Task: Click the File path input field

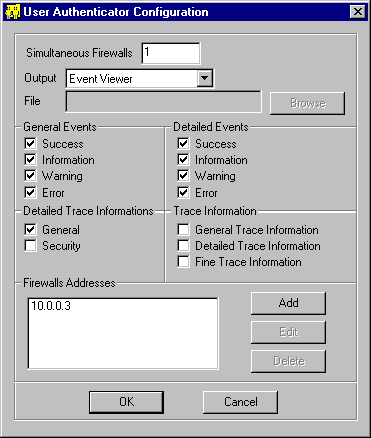Action: tap(164, 102)
